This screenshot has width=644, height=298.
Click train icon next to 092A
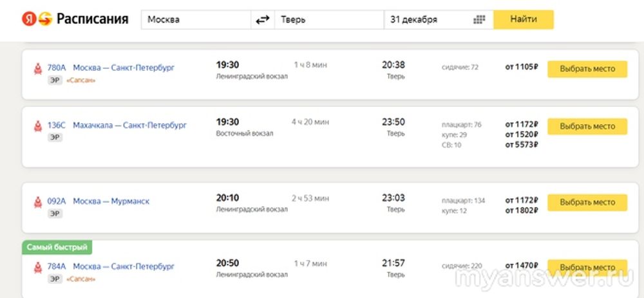coord(37,202)
